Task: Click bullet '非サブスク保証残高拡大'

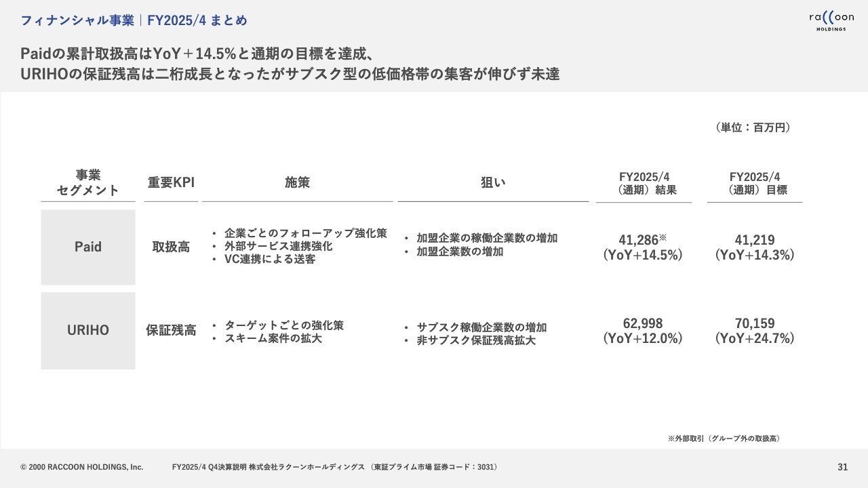Action: (x=476, y=340)
